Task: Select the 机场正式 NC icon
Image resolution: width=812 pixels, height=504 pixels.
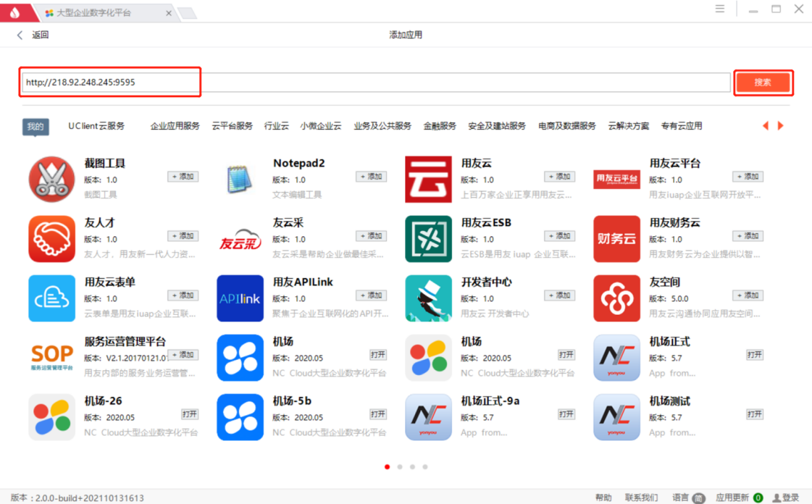Action: (616, 358)
